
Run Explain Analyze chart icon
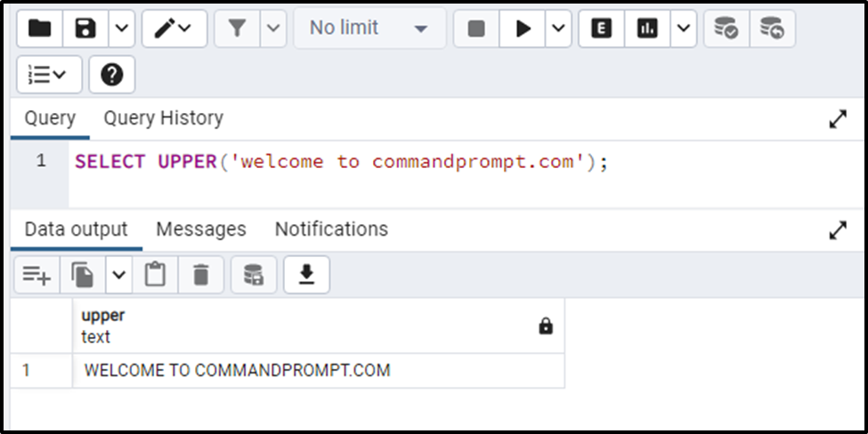tap(647, 28)
